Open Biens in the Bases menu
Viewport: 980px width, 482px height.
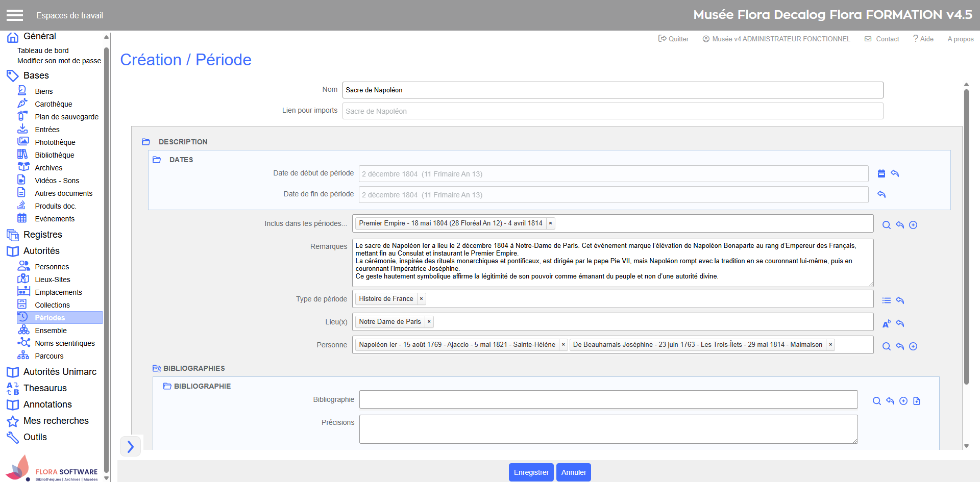pos(43,91)
